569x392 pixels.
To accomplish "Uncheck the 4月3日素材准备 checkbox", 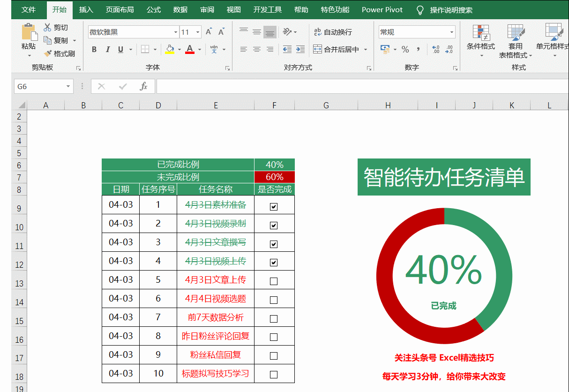I will 274,207.
